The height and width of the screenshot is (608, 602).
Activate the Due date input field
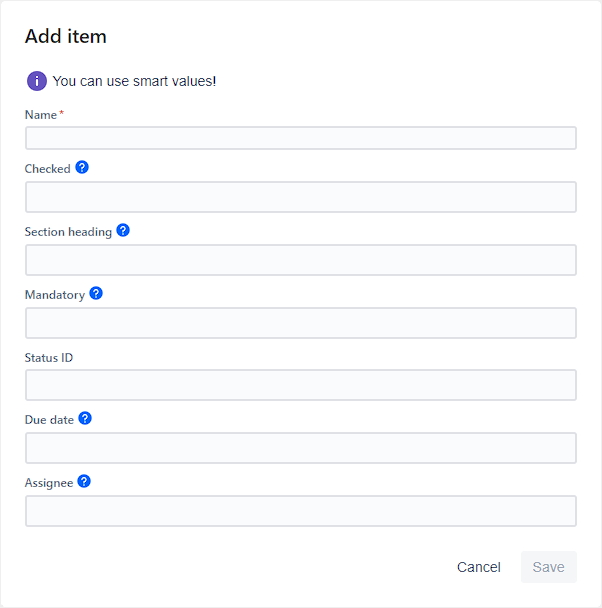[300, 448]
